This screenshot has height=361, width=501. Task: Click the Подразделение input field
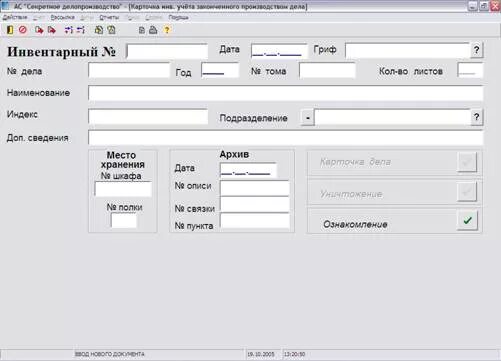(x=393, y=117)
